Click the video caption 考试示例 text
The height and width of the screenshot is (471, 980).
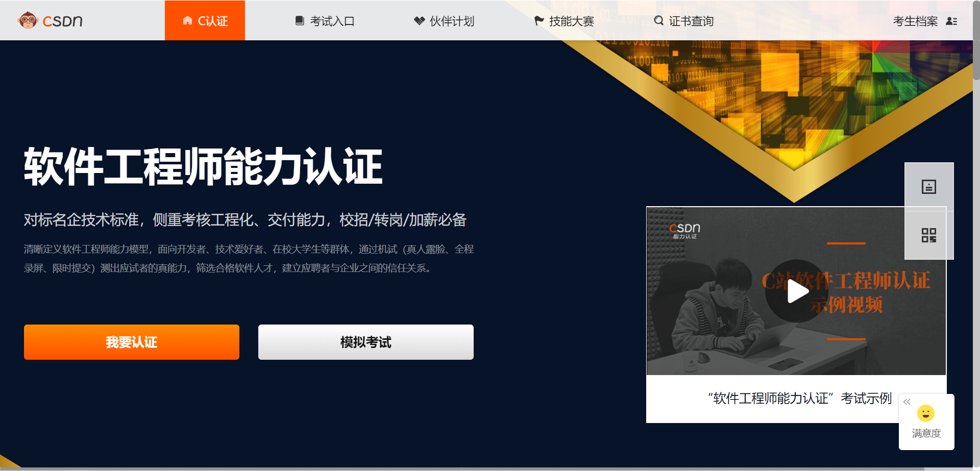[x=866, y=398]
